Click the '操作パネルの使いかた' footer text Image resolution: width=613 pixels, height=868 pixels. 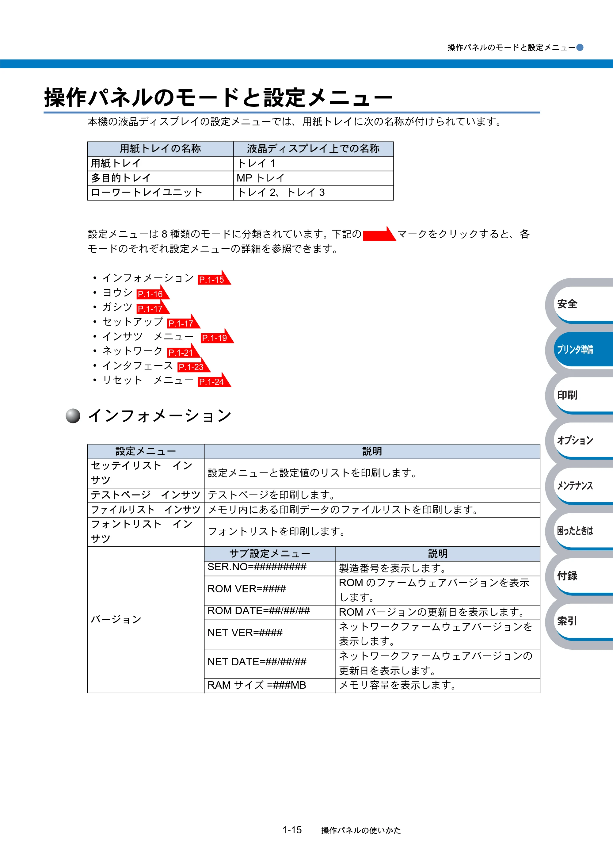pyautogui.click(x=361, y=831)
